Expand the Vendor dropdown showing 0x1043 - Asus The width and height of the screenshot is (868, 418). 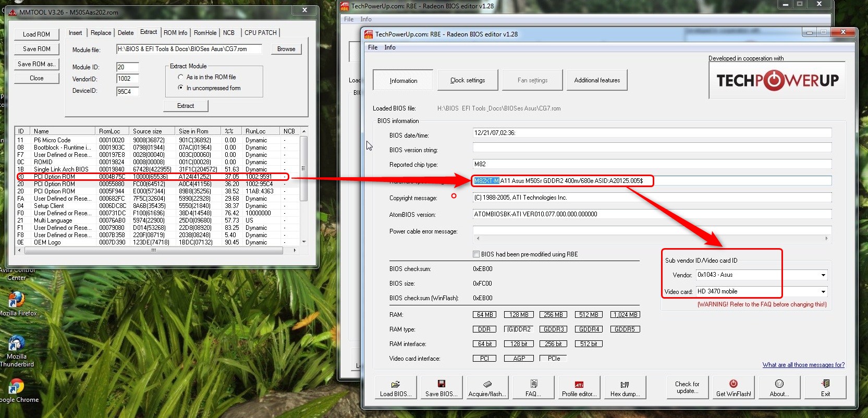tap(823, 275)
